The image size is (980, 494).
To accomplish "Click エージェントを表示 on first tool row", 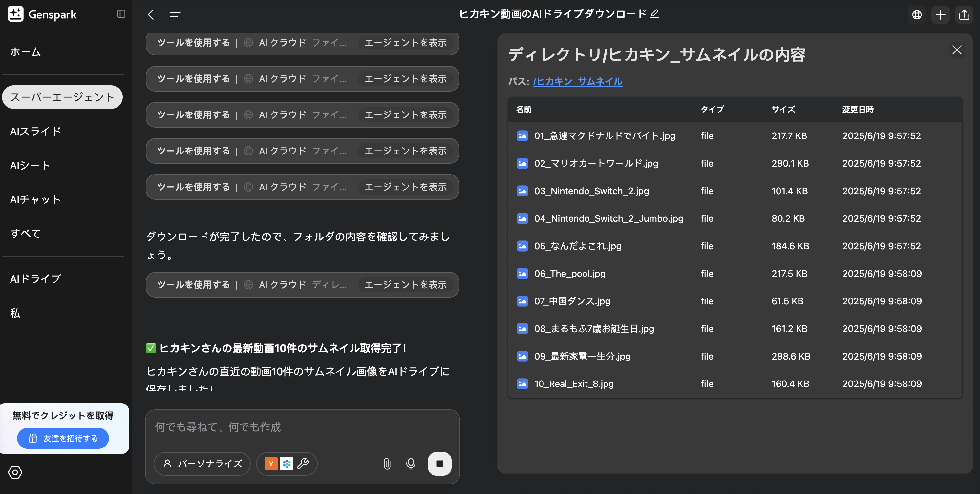I will pos(405,43).
